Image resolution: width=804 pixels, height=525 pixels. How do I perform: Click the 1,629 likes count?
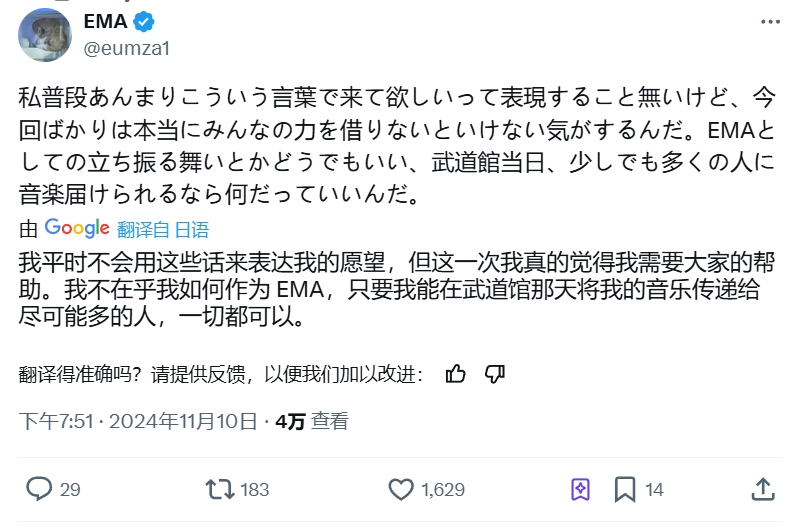point(443,490)
